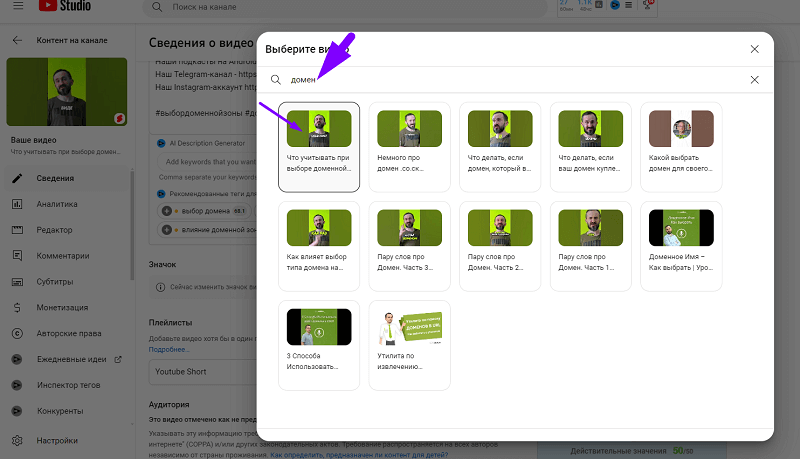This screenshot has height=459, width=800.
Task: Click the info icon under Значок
Action: coord(160,287)
